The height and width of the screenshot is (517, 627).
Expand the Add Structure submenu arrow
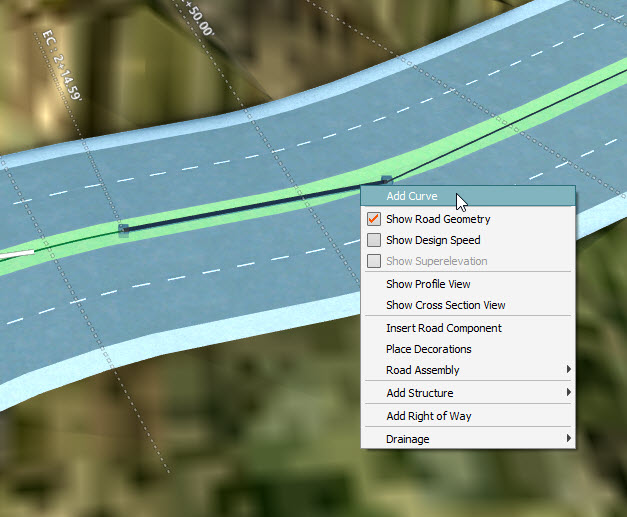pyautogui.click(x=568, y=392)
